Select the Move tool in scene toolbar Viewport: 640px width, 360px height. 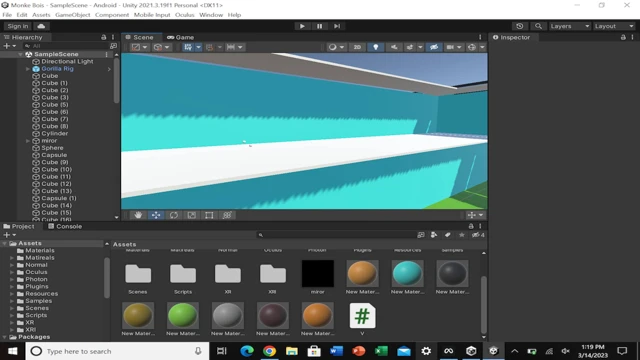click(x=156, y=215)
